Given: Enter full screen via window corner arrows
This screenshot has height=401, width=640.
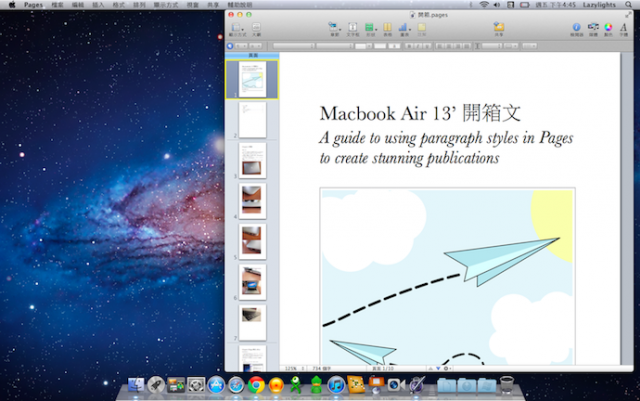Looking at the screenshot, I should pos(628,15).
